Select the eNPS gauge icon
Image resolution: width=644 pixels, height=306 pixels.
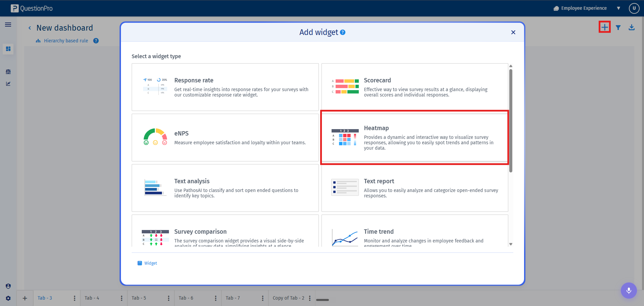click(x=155, y=137)
